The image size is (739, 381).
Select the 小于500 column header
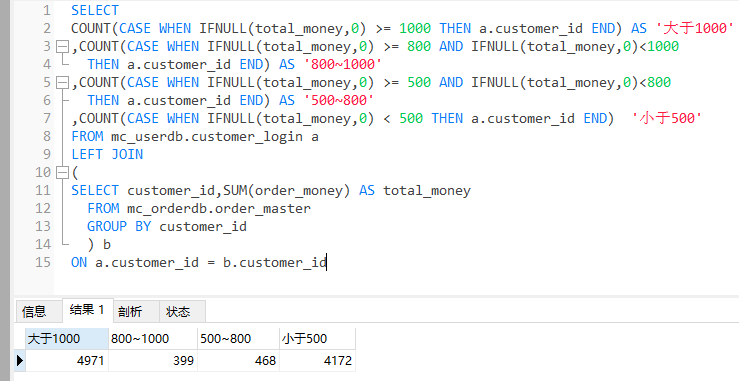tap(317, 339)
